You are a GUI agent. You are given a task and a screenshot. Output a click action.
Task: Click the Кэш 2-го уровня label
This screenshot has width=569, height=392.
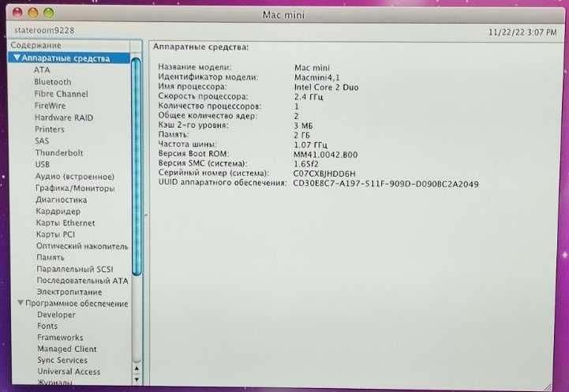[x=193, y=125]
